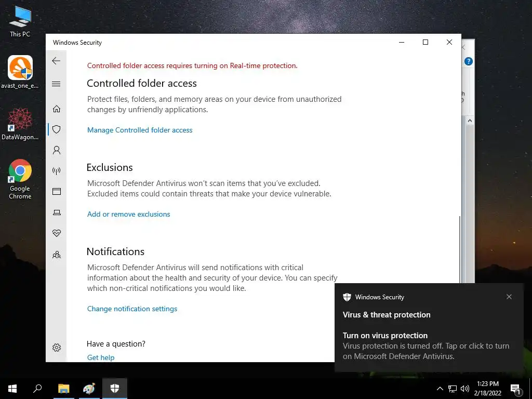Image resolution: width=532 pixels, height=399 pixels.
Task: Open the hamburger navigation menu
Action: pyautogui.click(x=56, y=84)
